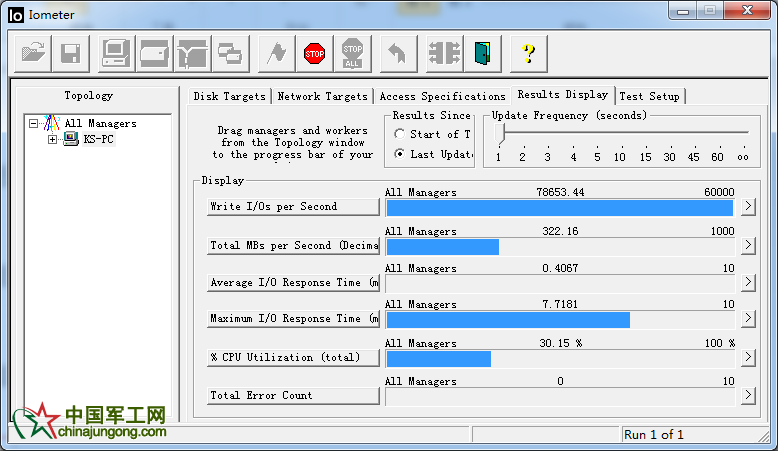Click the Stop All tests icon
Screen dimensions: 778x451
352,53
